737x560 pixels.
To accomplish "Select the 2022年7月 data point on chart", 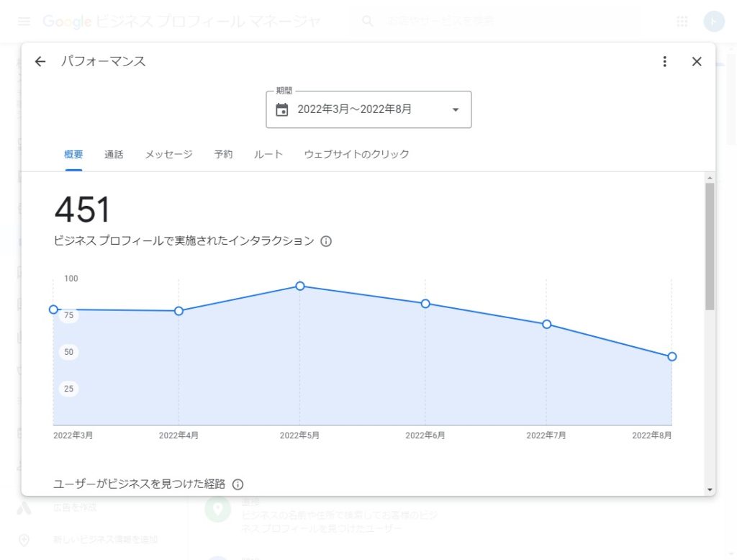I will point(546,325).
